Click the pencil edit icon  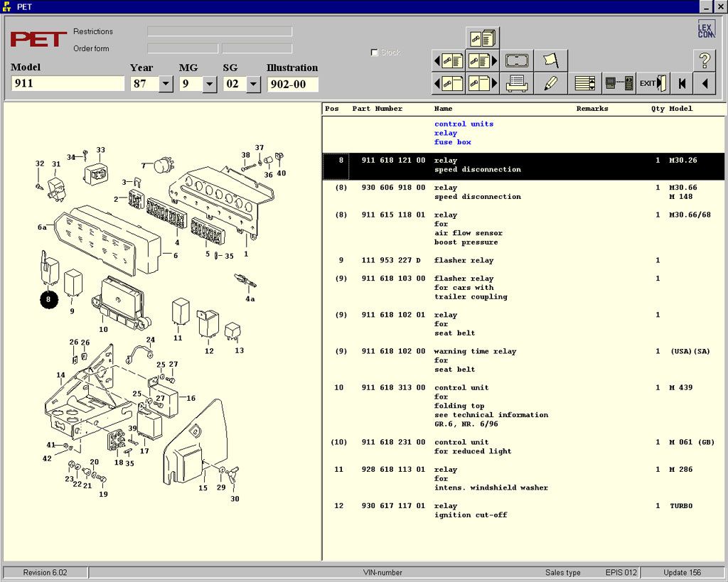(x=551, y=83)
